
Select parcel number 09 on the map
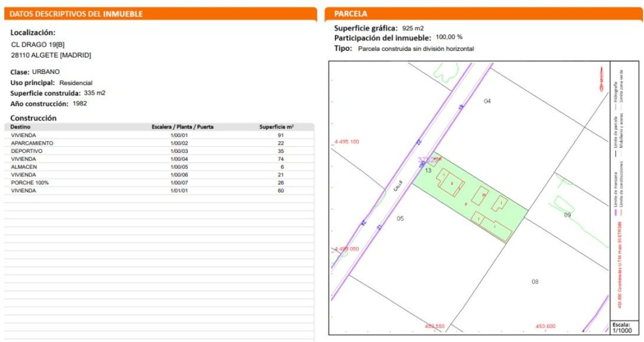(x=568, y=215)
